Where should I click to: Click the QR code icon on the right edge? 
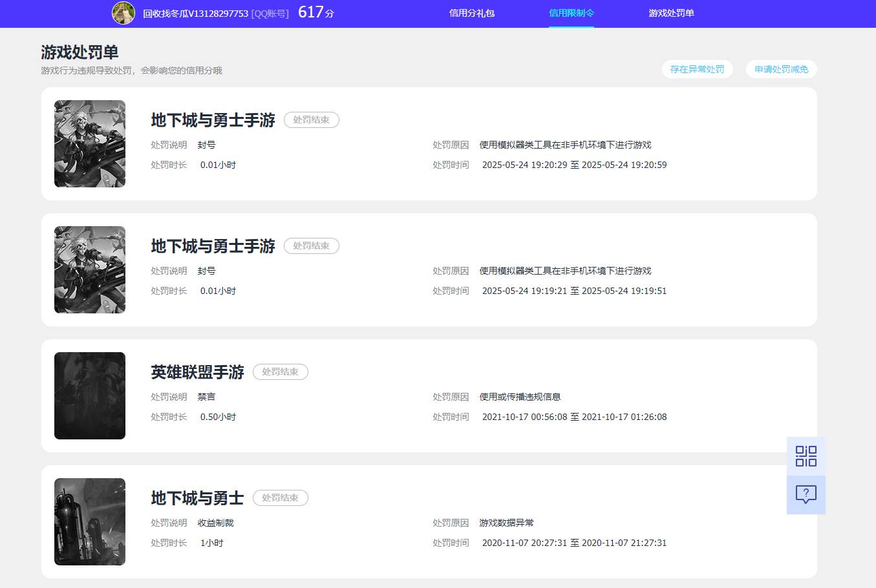click(x=806, y=456)
